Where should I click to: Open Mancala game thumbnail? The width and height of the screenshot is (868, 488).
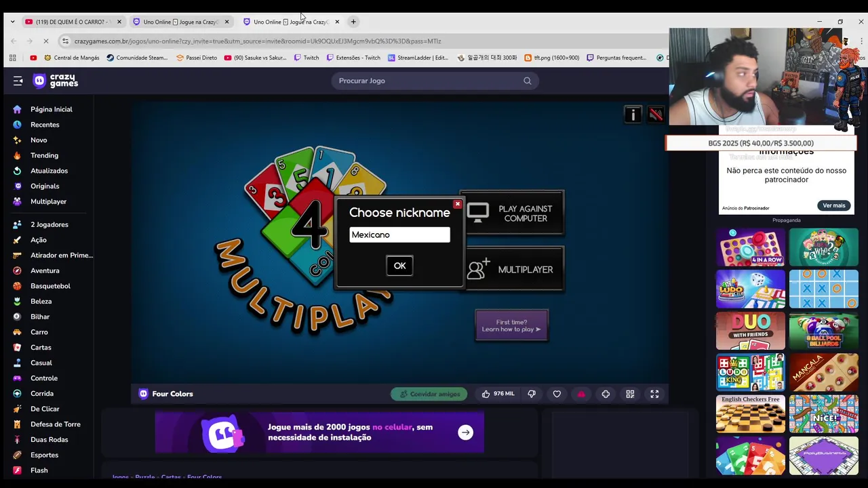pos(824,373)
